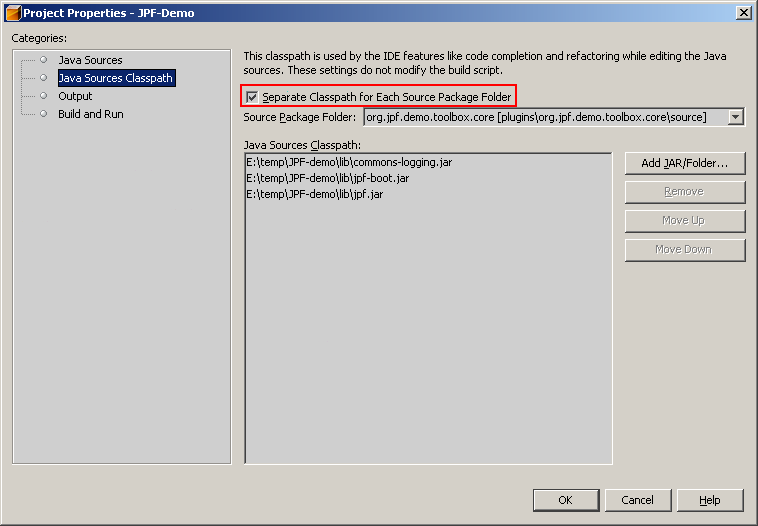Open Help for project properties
This screenshot has height=526, width=758.
[x=710, y=500]
